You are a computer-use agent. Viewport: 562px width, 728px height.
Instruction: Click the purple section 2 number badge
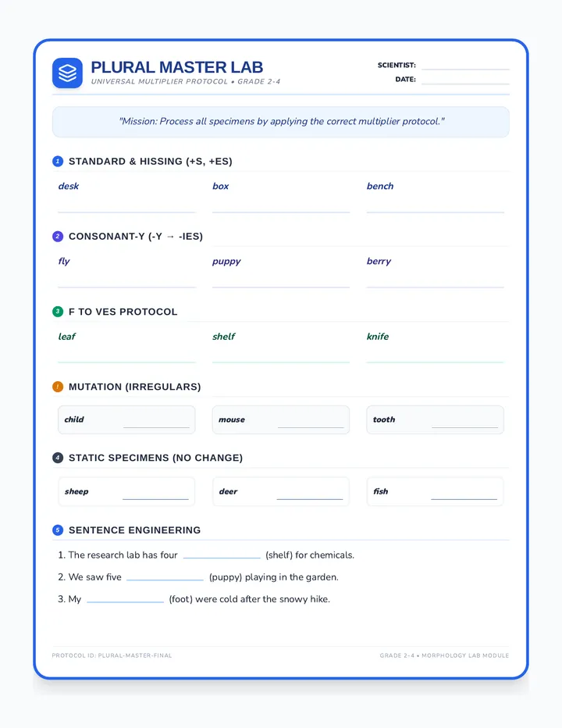pos(58,237)
